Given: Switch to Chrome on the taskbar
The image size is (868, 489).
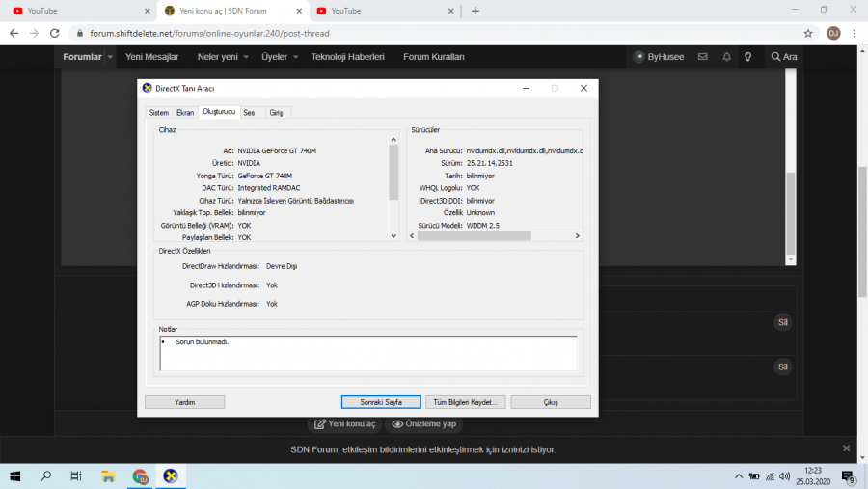Looking at the screenshot, I should (x=140, y=476).
